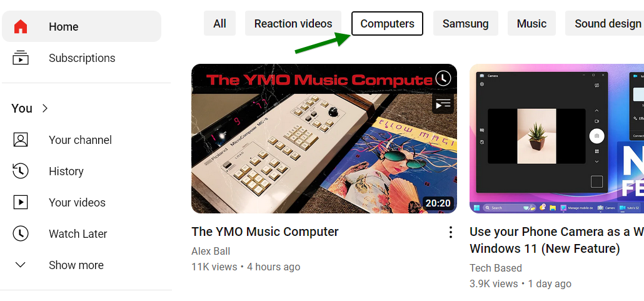
Task: Select the Samsung filter chip
Action: (x=466, y=23)
